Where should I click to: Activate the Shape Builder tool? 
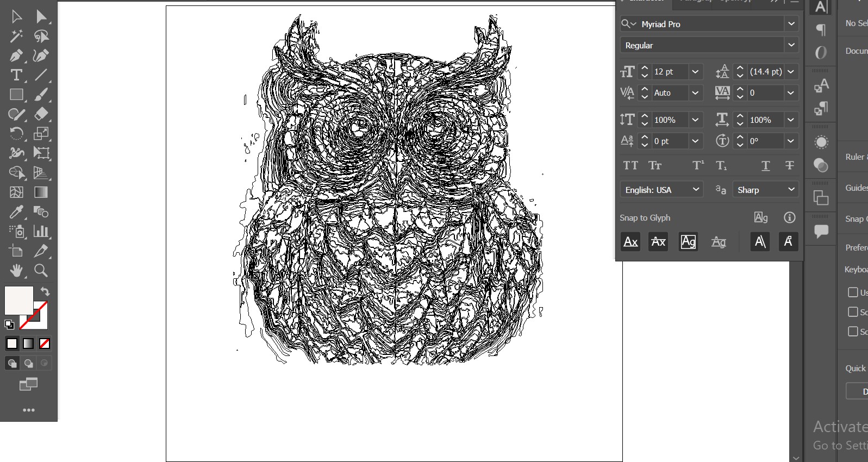coord(16,173)
